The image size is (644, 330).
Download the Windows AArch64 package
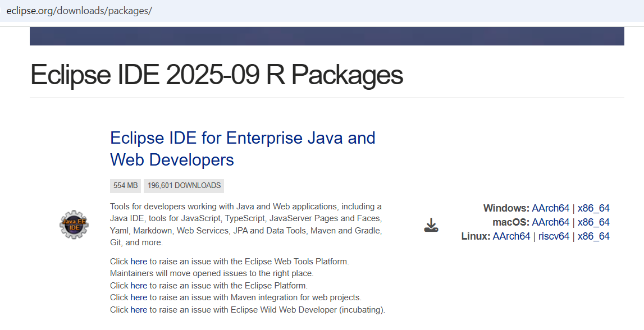pyautogui.click(x=550, y=208)
